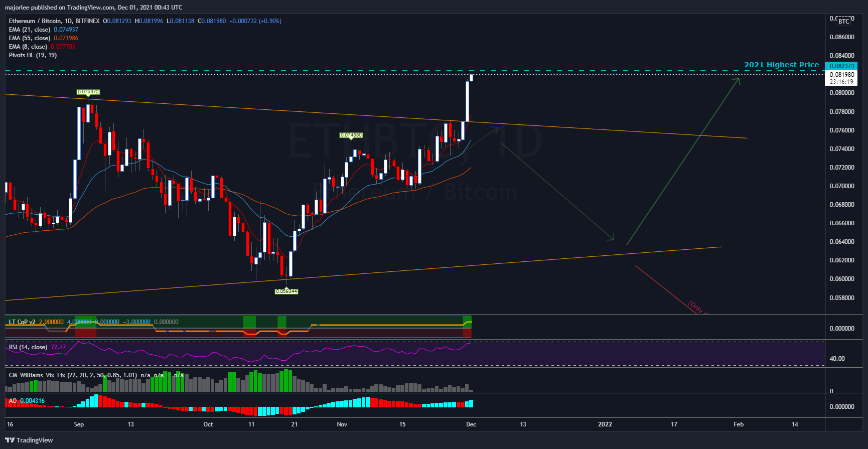The image size is (868, 449).
Task: Click the EMA (55, close) legend
Action: 30,38
